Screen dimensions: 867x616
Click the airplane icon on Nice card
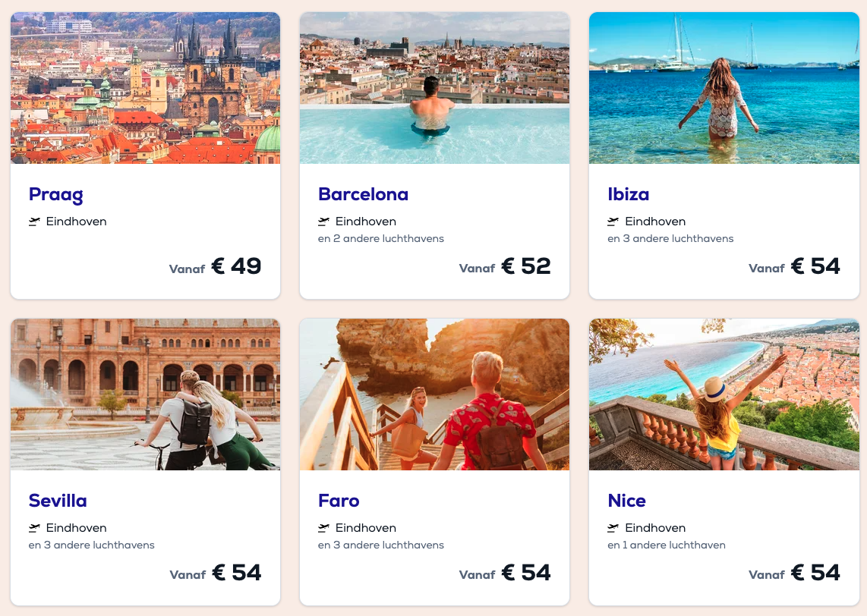[x=613, y=528]
